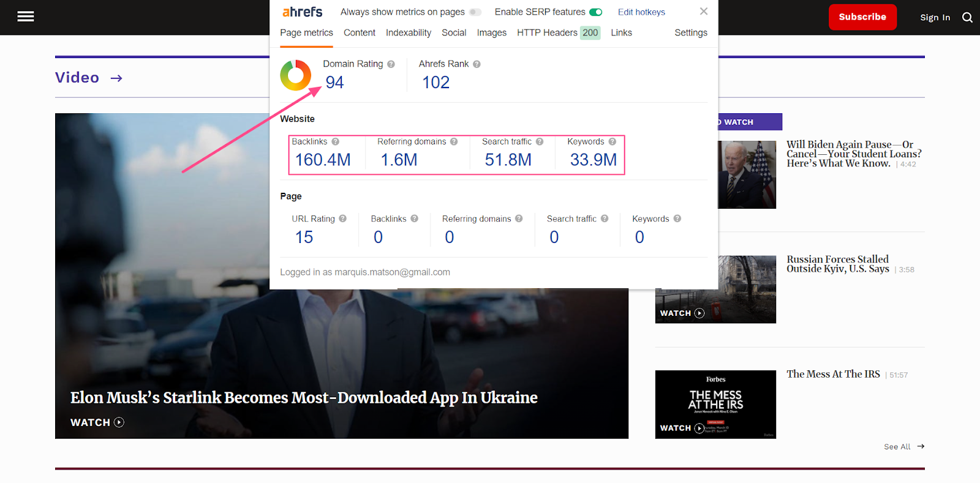The height and width of the screenshot is (483, 980).
Task: Switch to the Page metrics tab
Action: click(306, 32)
